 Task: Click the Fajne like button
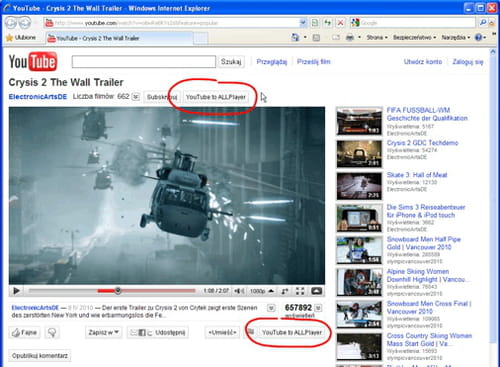25,332
